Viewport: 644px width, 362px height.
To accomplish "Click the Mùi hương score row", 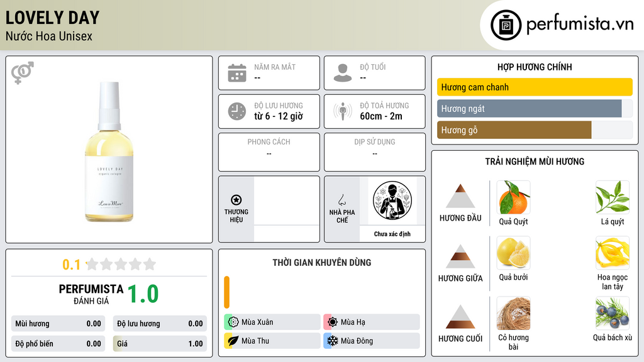I will (58, 324).
